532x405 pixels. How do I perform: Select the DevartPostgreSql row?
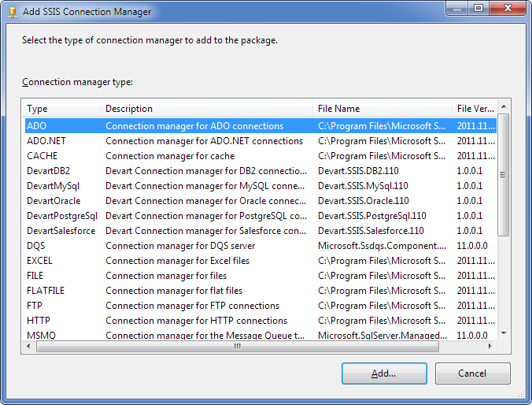(61, 216)
